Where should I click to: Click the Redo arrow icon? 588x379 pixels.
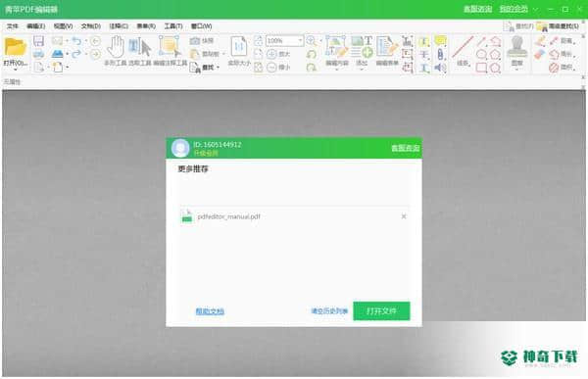[x=76, y=54]
